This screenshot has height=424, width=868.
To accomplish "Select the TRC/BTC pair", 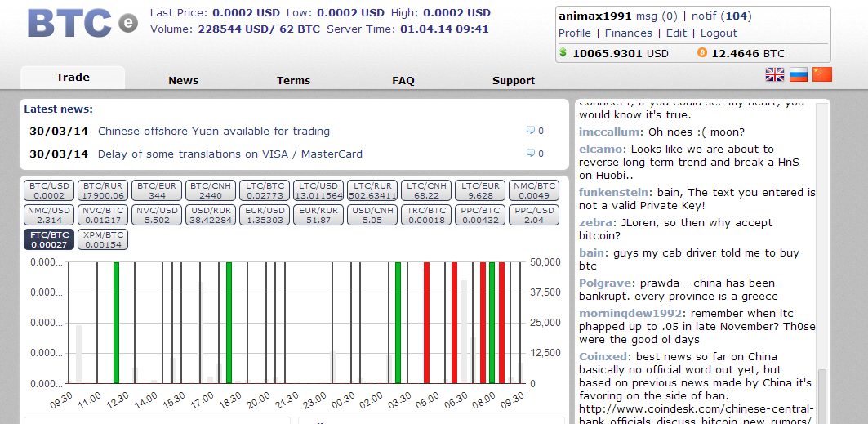I will (426, 215).
